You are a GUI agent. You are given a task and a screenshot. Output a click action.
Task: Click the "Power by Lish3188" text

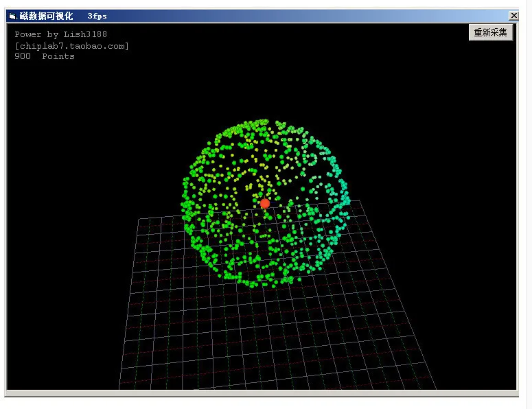coord(60,34)
